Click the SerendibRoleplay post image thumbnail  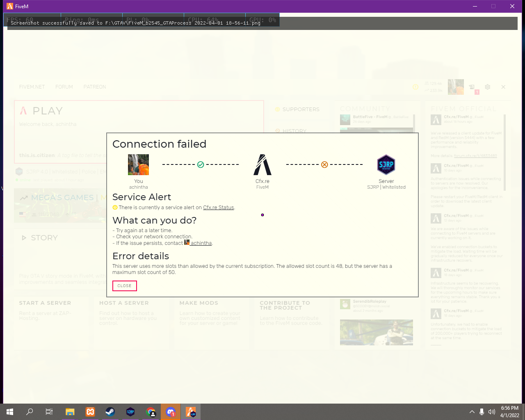pyautogui.click(x=377, y=332)
